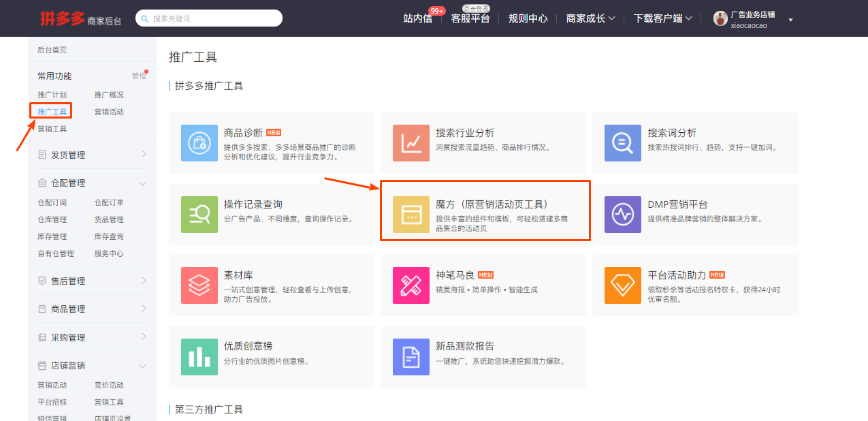
Task: Go to 后台首页 in the sidebar
Action: click(x=52, y=50)
